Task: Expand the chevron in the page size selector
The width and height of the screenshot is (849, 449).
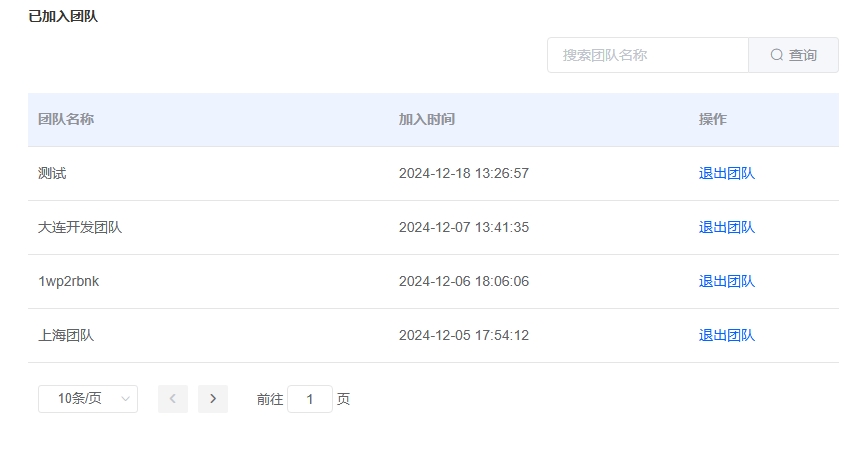Action: click(126, 399)
